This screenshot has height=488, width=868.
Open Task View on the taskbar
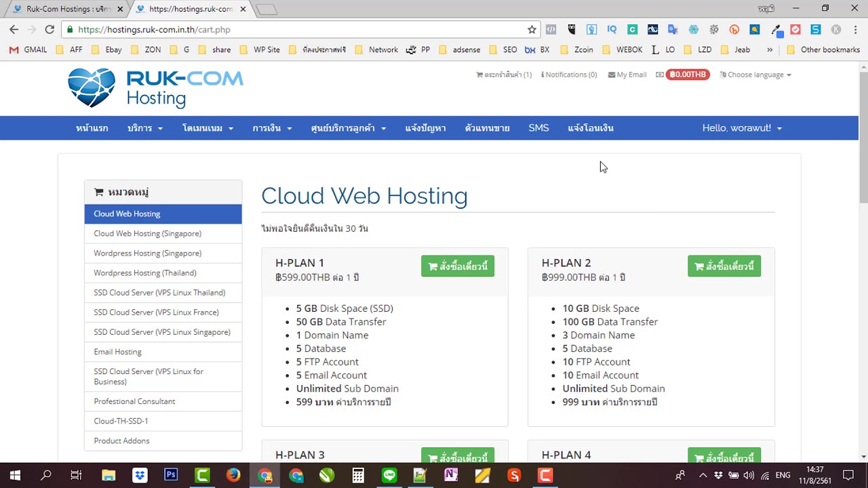(76, 475)
